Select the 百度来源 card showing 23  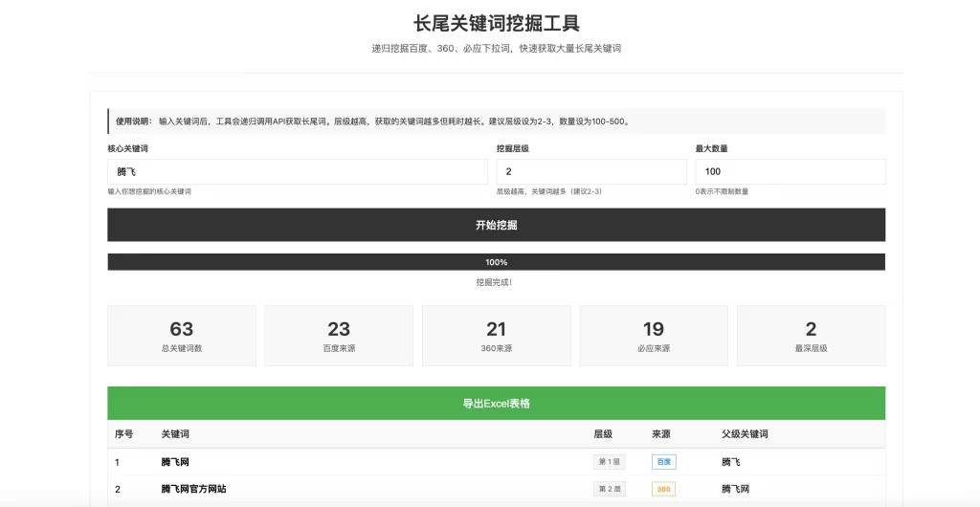(x=339, y=336)
